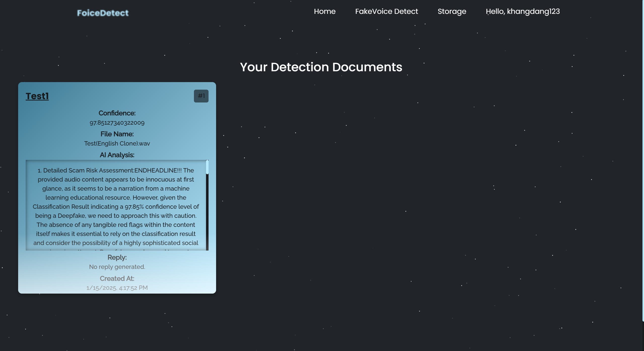
Task: Click the #1 badge on the card
Action: 201,96
